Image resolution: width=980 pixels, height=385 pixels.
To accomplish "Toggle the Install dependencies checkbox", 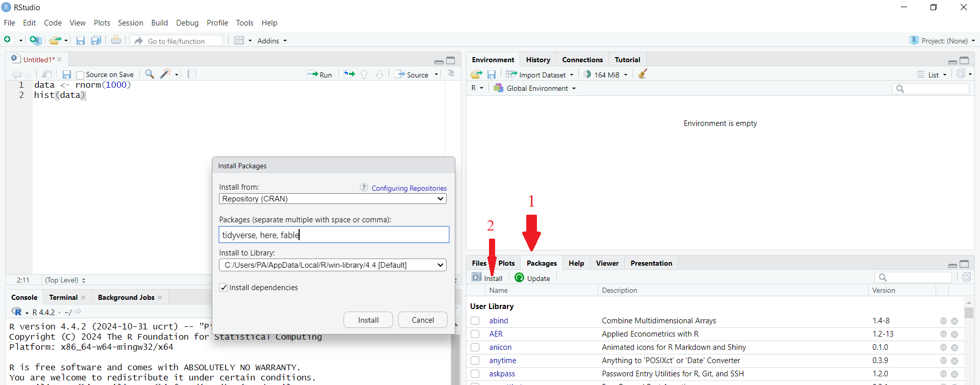I will tap(224, 288).
